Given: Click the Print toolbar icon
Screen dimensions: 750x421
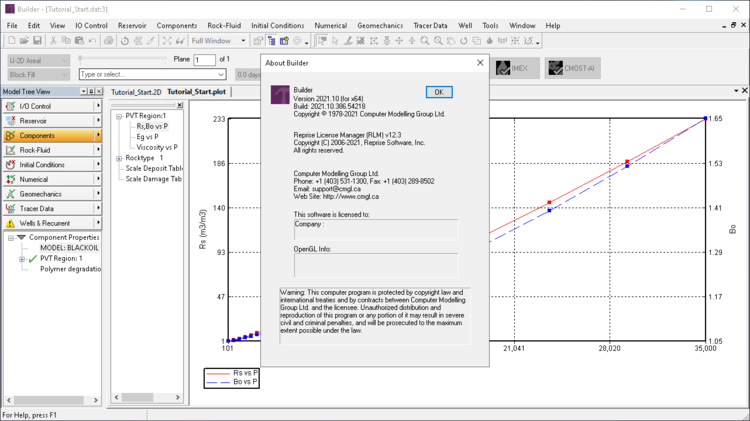Looking at the screenshot, I should (108, 41).
